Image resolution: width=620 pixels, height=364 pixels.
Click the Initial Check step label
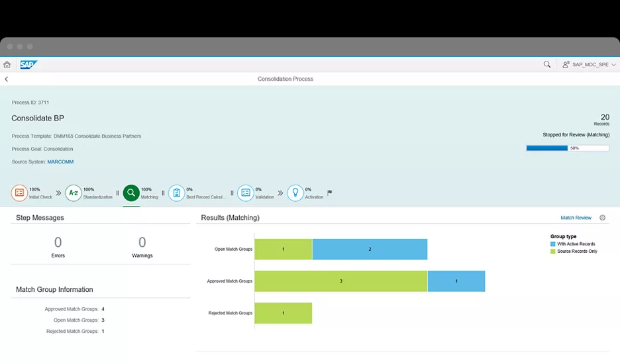pos(40,197)
